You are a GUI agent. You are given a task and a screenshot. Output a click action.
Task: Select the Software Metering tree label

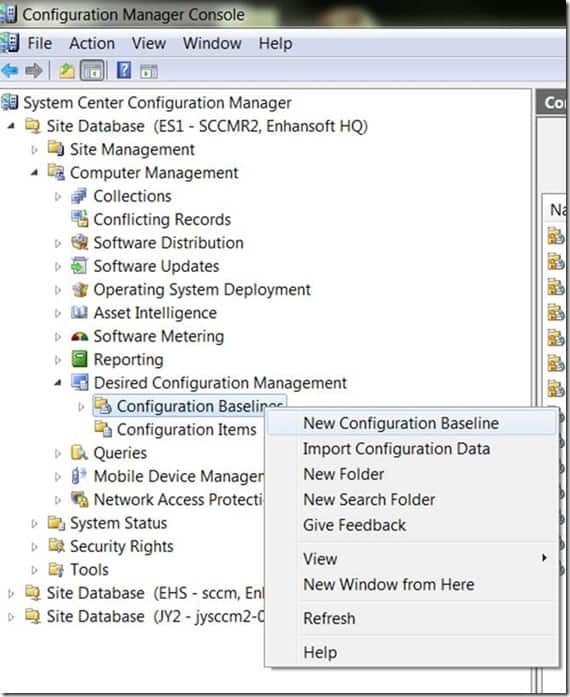(x=159, y=336)
